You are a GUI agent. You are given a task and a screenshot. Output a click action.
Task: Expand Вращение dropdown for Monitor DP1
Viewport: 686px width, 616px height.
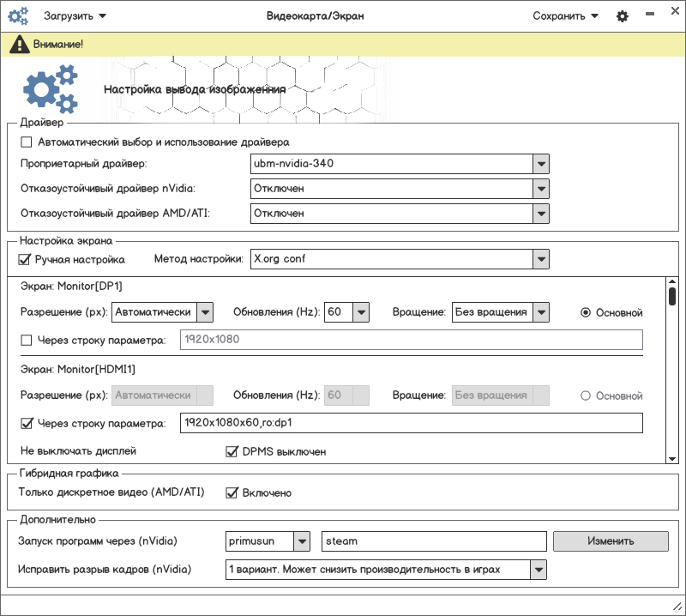pos(539,312)
